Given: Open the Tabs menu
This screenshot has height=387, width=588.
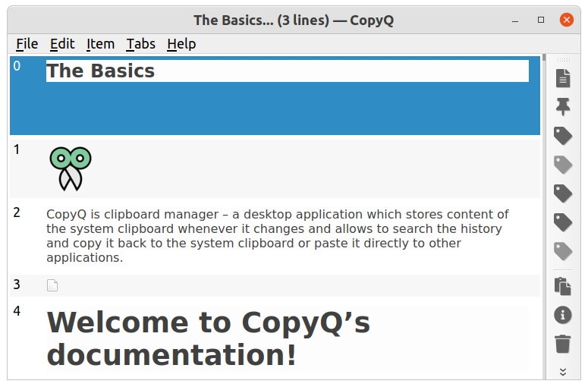Looking at the screenshot, I should coord(140,44).
